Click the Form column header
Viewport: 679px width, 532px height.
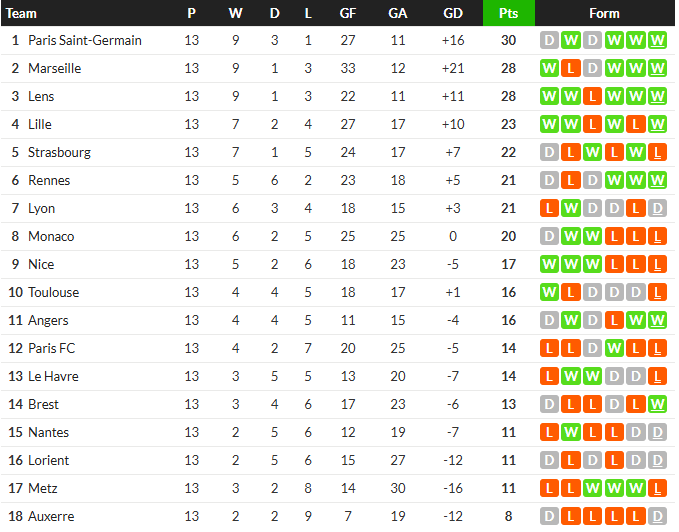tap(604, 13)
